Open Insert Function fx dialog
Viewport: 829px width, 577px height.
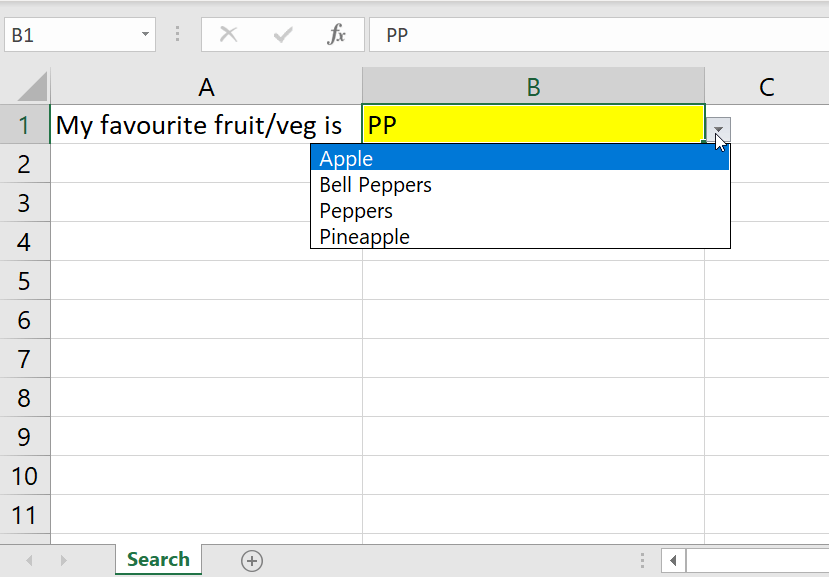(337, 35)
